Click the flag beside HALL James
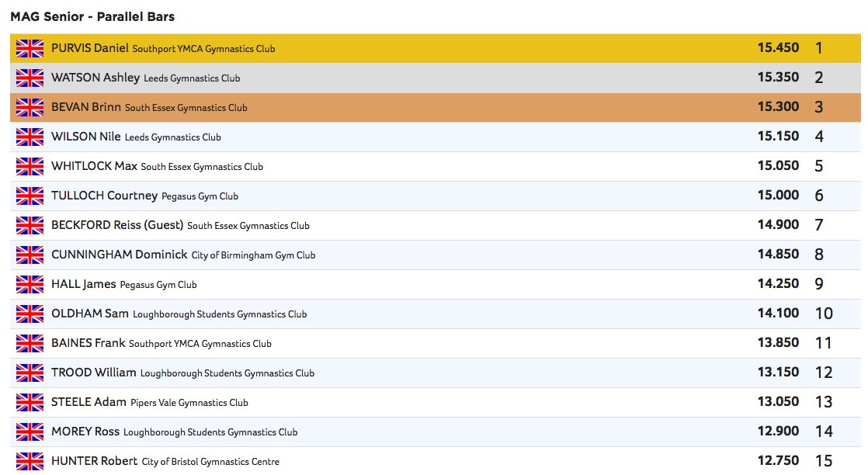Image resolution: width=868 pixels, height=475 pixels. 30,284
